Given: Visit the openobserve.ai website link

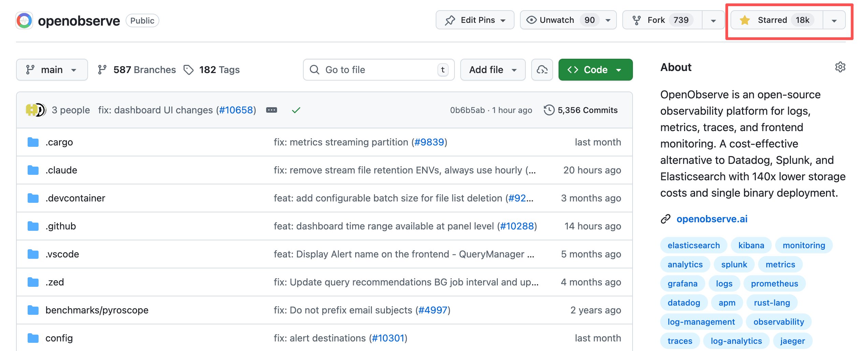Looking at the screenshot, I should pos(711,219).
